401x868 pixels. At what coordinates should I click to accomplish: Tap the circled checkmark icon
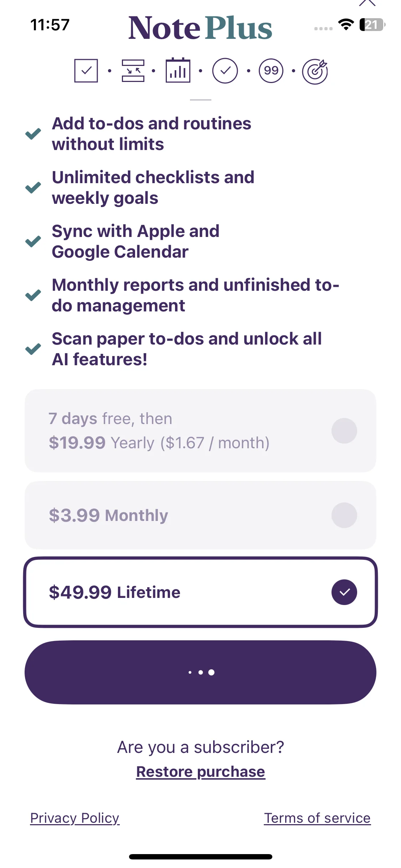pos(225,71)
